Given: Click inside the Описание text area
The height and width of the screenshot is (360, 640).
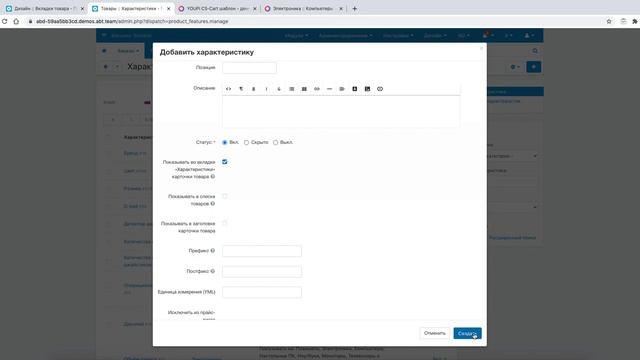Looking at the screenshot, I should pos(341,111).
